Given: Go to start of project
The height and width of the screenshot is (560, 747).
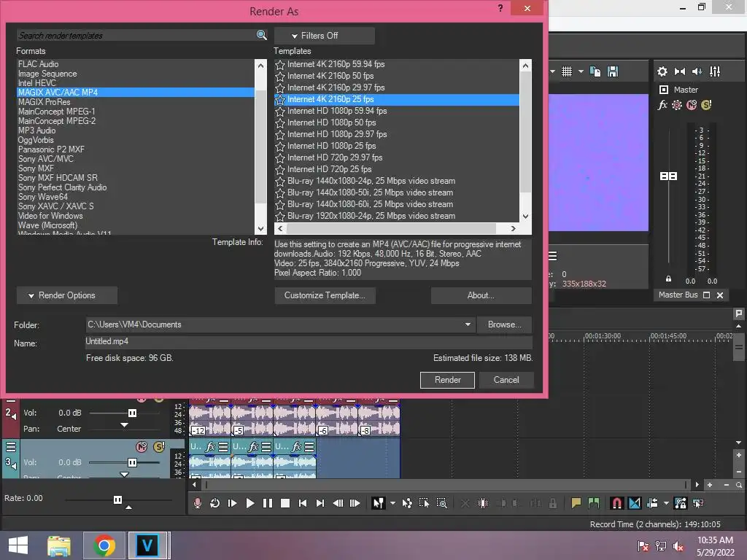Looking at the screenshot, I should coord(303,503).
